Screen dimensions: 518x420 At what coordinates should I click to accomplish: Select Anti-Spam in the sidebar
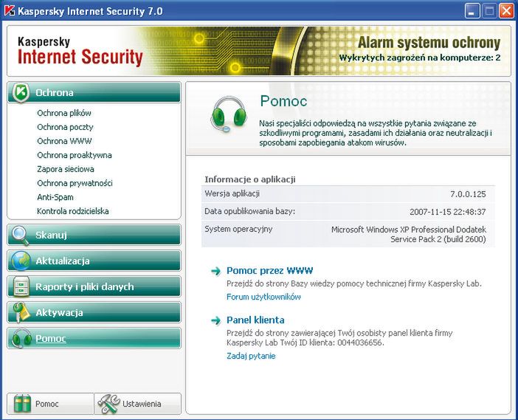55,197
